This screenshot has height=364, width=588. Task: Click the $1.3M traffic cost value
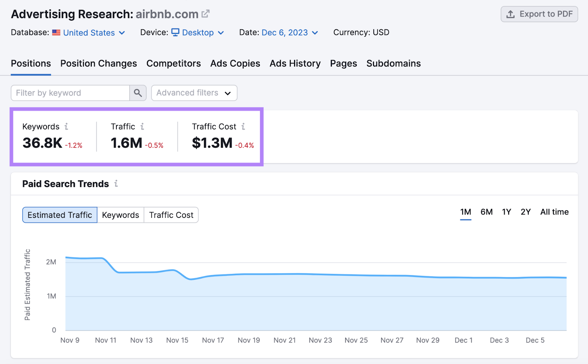[x=212, y=143]
